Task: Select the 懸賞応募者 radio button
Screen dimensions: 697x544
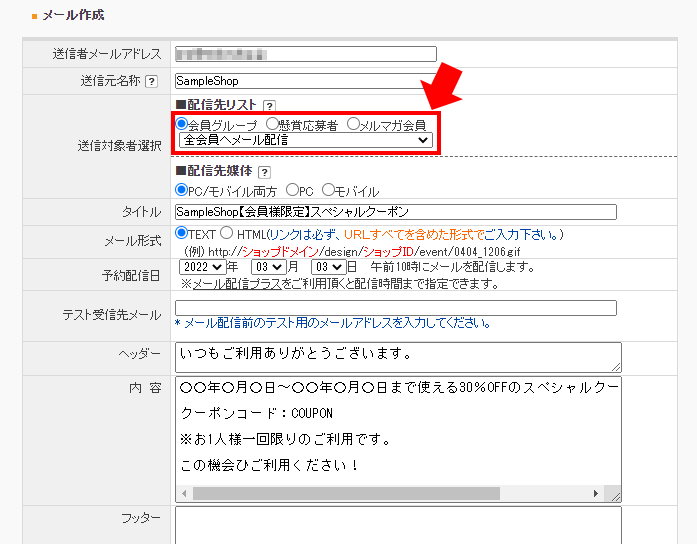Action: coord(272,123)
